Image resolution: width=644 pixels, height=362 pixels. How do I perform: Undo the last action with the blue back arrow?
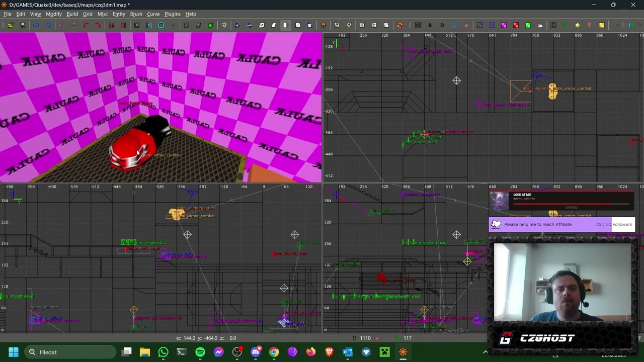pos(36,25)
